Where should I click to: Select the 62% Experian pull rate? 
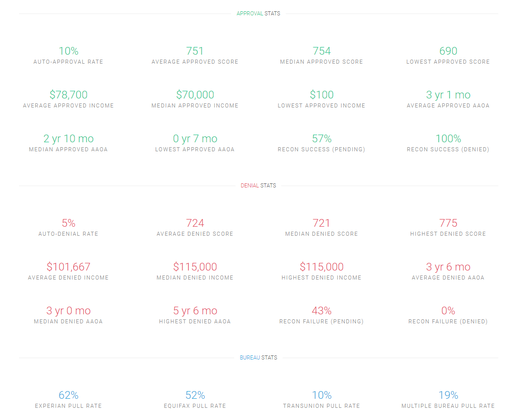coord(68,396)
